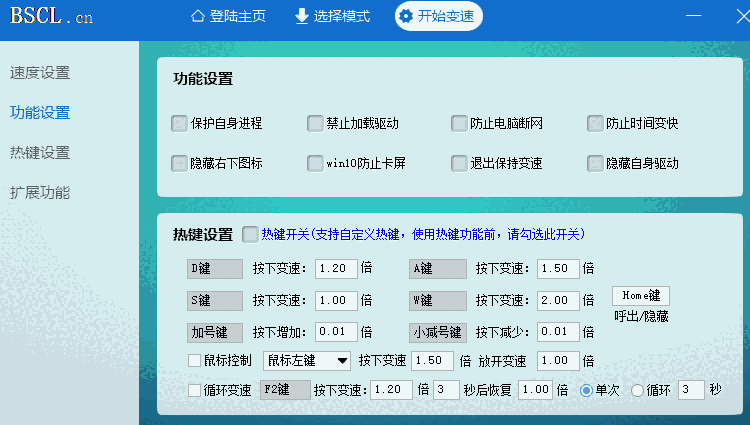Open 速度设置 in sidebar
This screenshot has height=425, width=750.
(40, 73)
